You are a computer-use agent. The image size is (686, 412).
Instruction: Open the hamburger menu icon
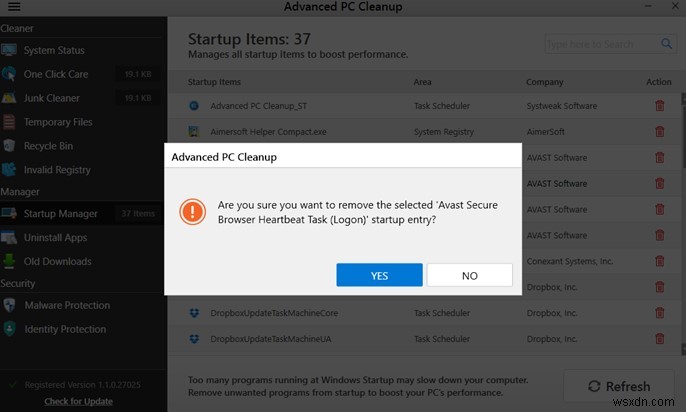coord(13,6)
